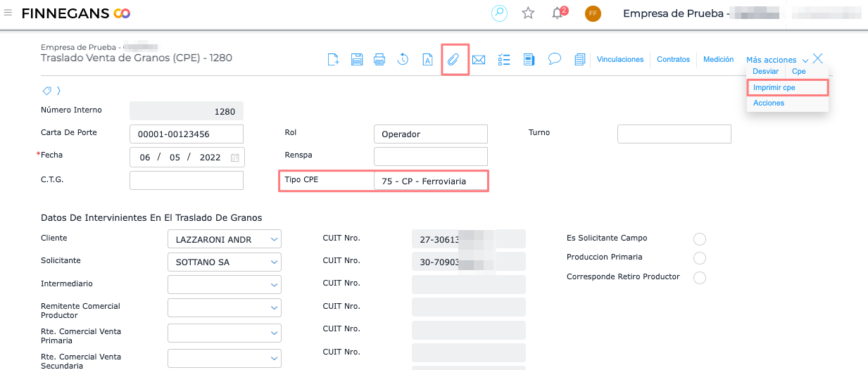Expand the Intermediario dropdown
Image resolution: width=868 pixels, height=370 pixels.
coord(274,285)
